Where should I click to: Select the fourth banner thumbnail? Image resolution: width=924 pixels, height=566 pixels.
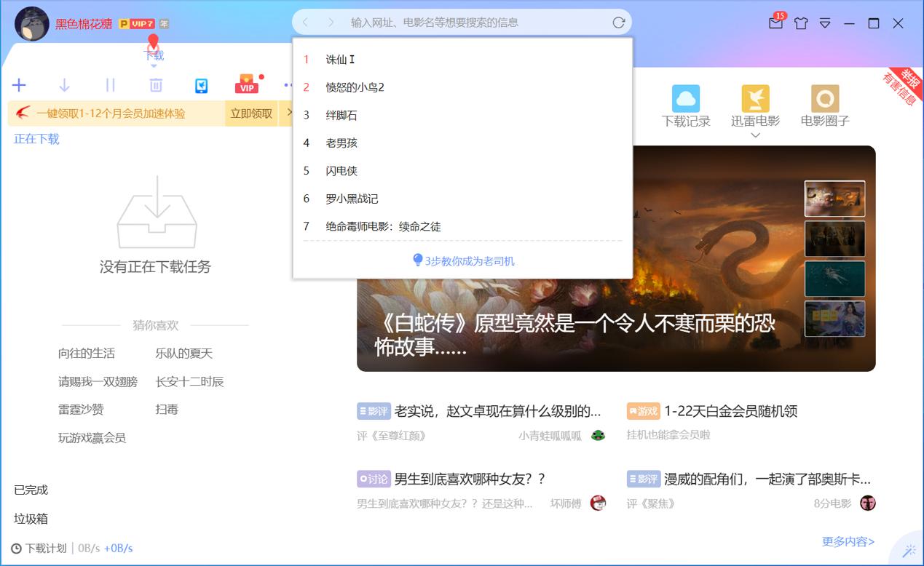click(834, 319)
